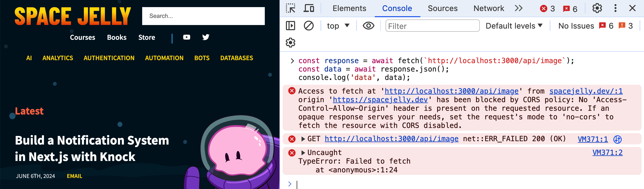This screenshot has width=644, height=189.
Task: Open the top JavaScript context dropdown
Action: (338, 26)
